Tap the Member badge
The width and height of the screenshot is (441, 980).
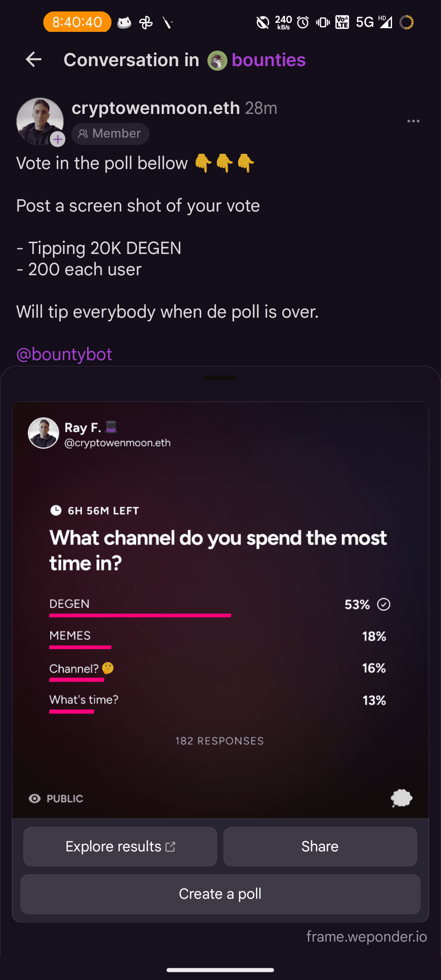tap(110, 134)
